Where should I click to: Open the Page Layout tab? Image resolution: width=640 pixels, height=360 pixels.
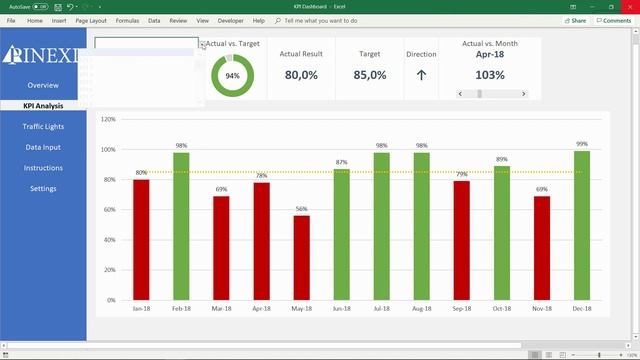pos(91,20)
